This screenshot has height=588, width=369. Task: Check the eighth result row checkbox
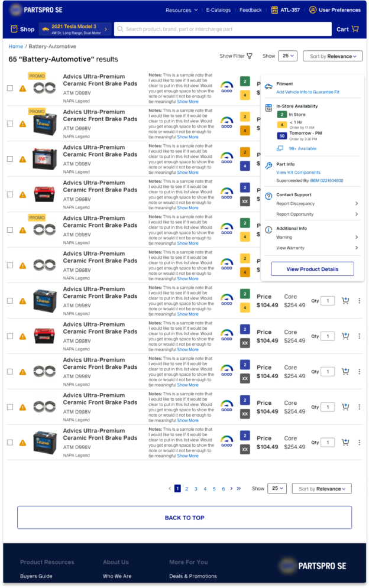(x=10, y=336)
